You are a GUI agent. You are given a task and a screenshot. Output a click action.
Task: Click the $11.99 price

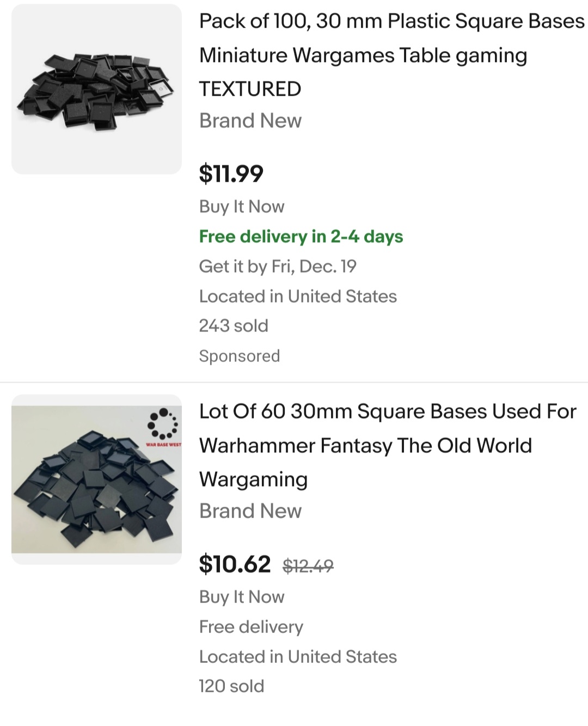click(x=231, y=174)
